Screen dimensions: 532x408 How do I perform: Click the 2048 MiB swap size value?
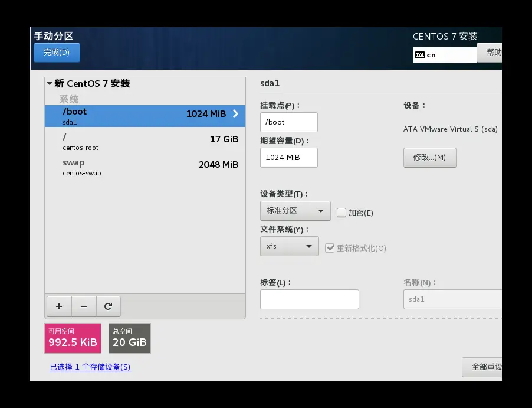218,165
